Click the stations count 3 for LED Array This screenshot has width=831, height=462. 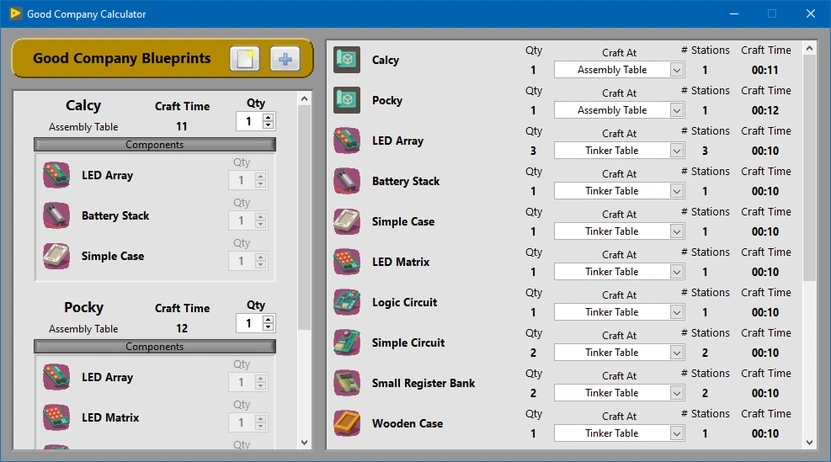tap(705, 150)
